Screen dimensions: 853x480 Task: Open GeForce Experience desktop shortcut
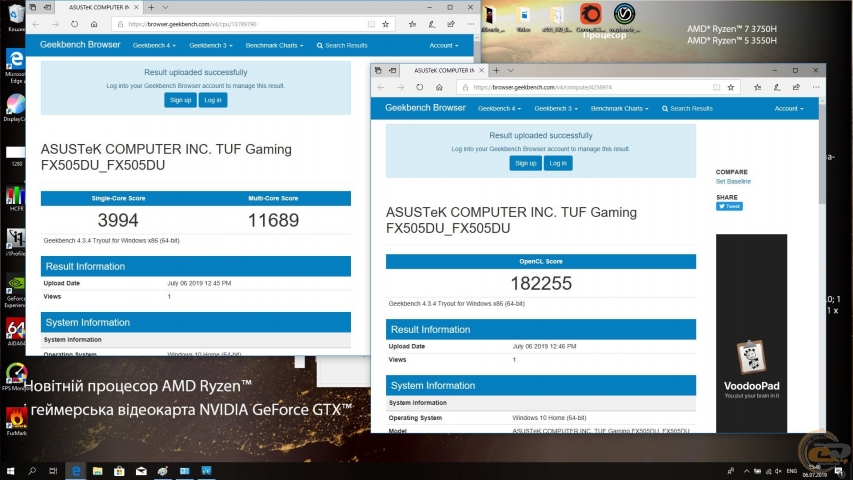coord(16,292)
